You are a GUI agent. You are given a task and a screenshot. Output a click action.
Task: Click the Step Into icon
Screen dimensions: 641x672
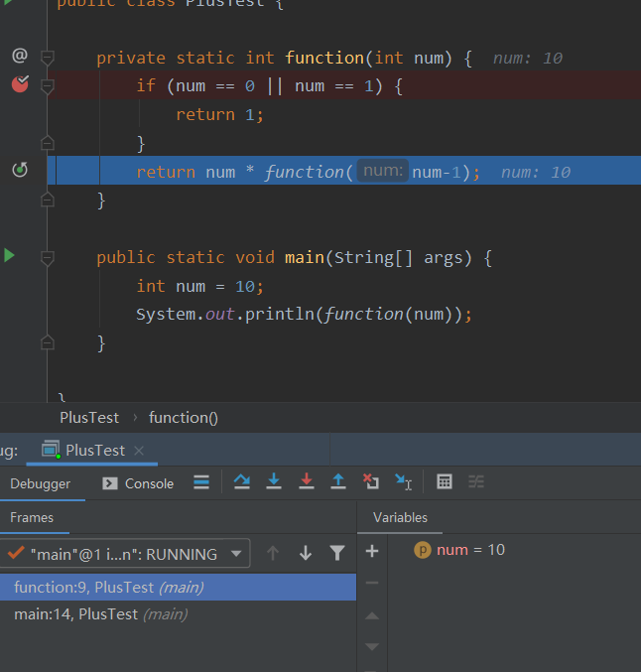click(274, 482)
